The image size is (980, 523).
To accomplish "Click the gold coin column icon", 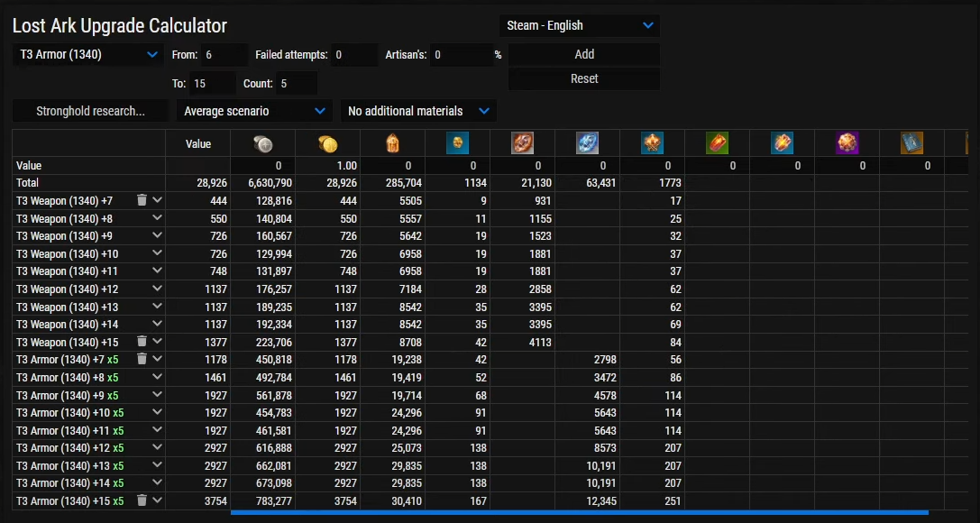I will [327, 144].
